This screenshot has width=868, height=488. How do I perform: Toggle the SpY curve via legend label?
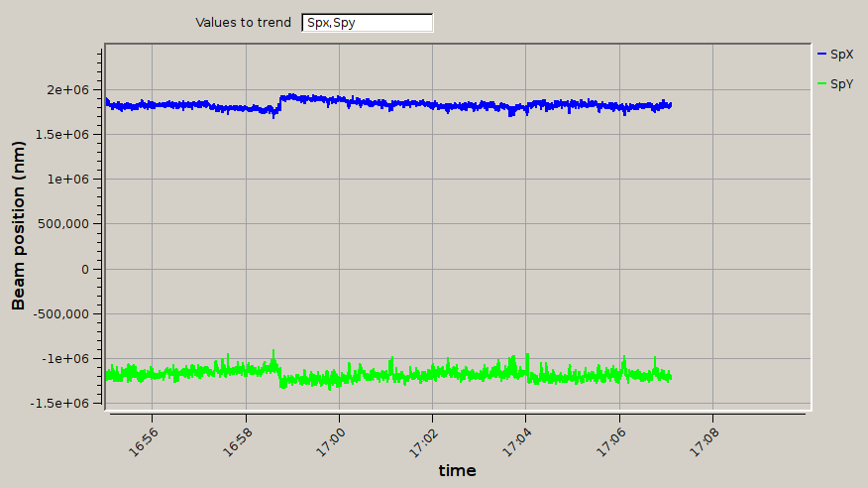coord(841,84)
